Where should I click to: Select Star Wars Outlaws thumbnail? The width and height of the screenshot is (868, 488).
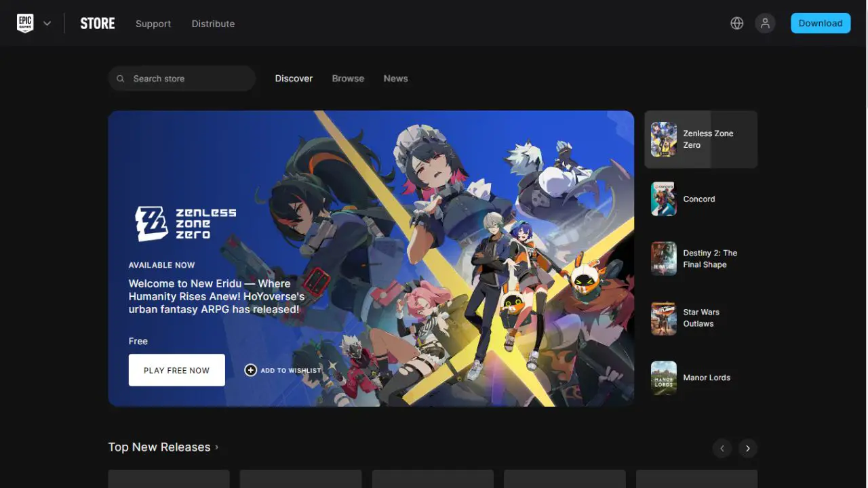664,318
